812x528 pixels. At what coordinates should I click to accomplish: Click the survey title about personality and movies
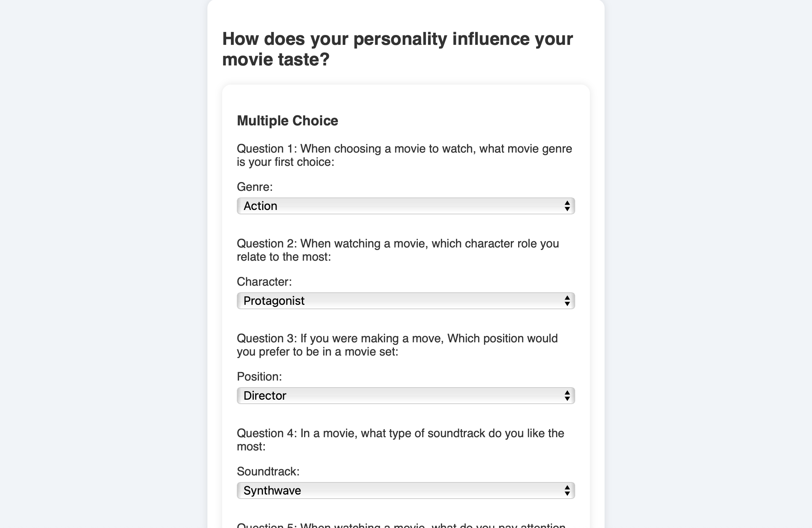click(398, 48)
